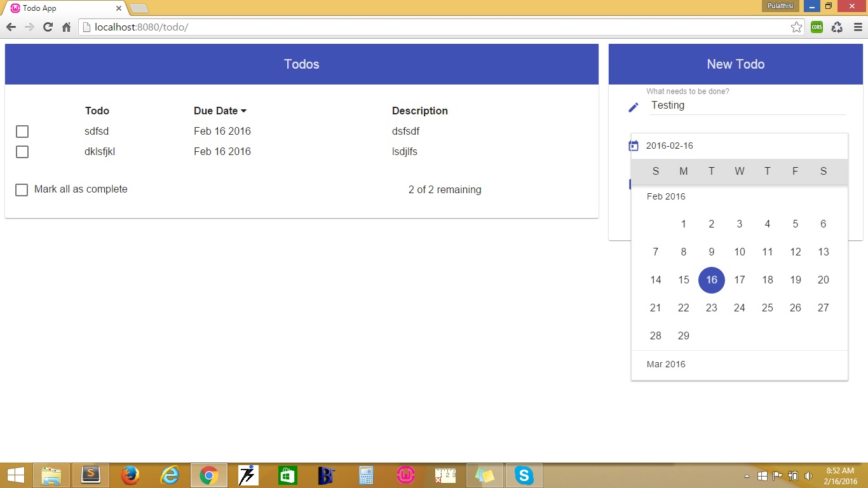Click the calendar icon next to the date

[x=634, y=146]
